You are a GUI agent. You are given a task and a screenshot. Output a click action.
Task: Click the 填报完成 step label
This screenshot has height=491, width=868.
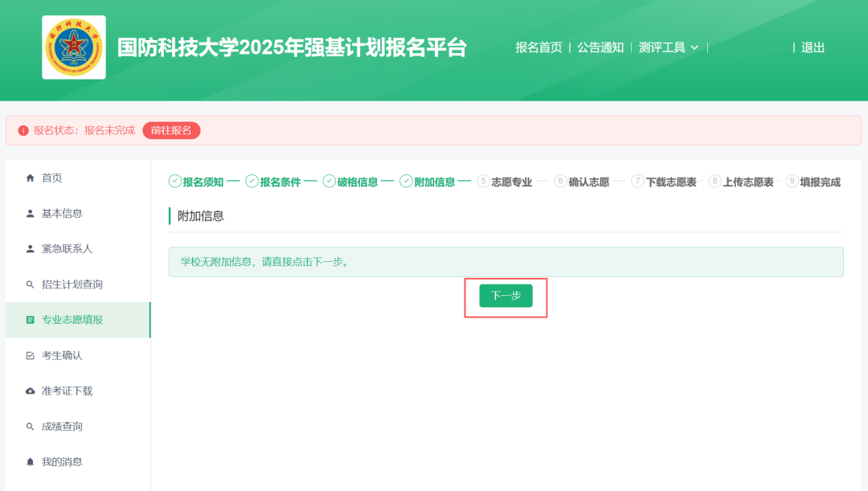821,182
